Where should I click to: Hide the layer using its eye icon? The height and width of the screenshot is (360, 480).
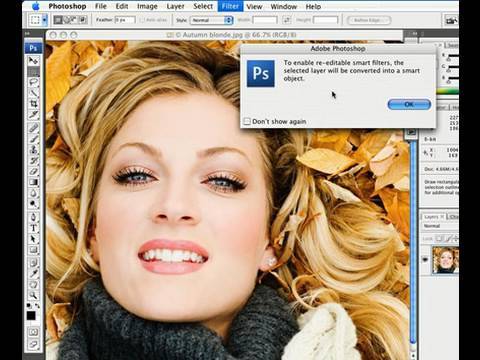point(425,259)
